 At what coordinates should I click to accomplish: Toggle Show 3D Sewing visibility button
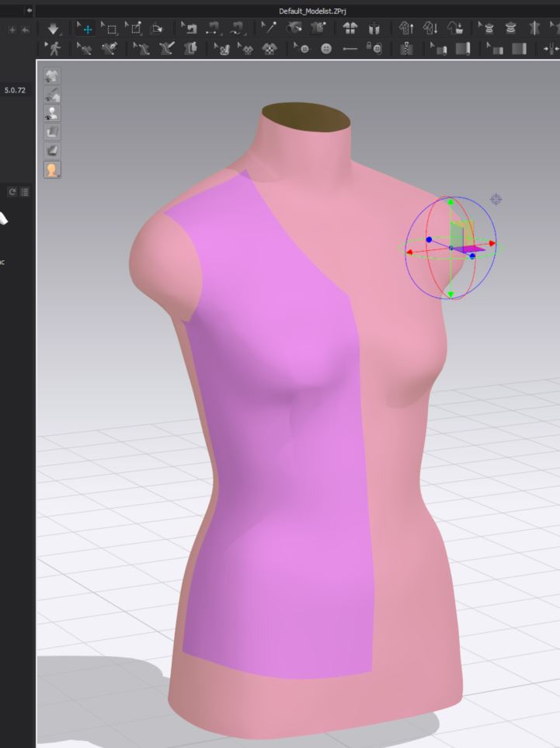[52, 94]
